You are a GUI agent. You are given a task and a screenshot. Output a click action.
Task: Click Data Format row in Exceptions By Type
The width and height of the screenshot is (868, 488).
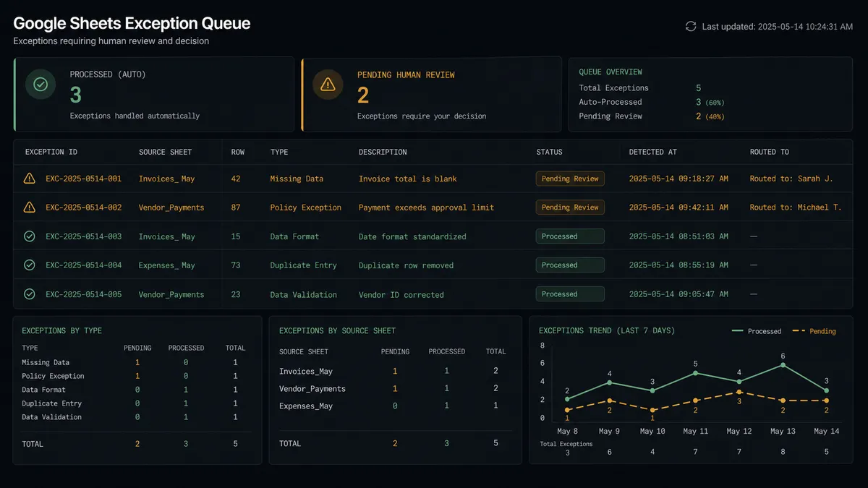137,390
